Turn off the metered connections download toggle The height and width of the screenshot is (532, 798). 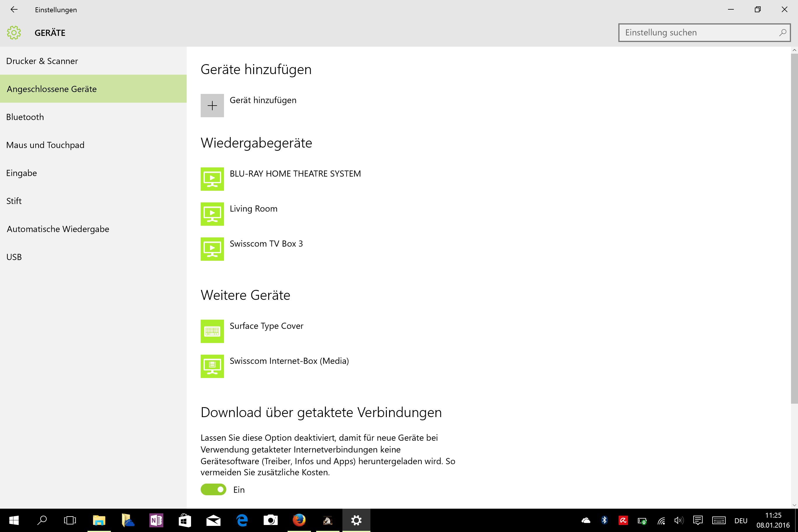(x=213, y=490)
